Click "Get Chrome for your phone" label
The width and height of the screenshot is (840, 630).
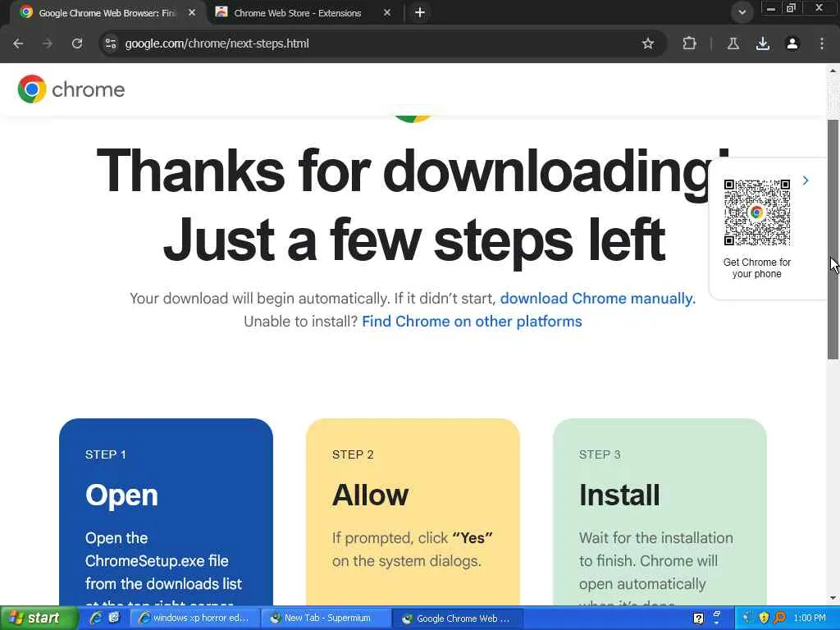pyautogui.click(x=756, y=268)
